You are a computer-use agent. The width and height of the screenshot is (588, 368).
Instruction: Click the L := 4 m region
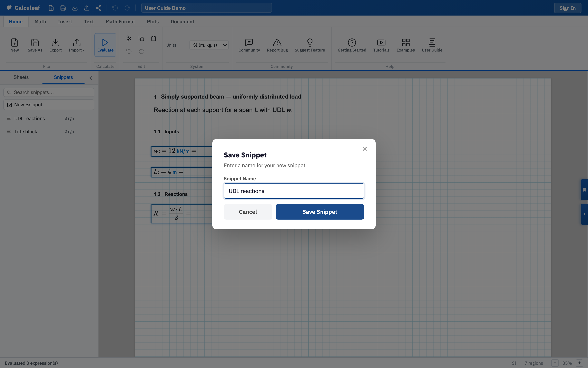tap(182, 172)
